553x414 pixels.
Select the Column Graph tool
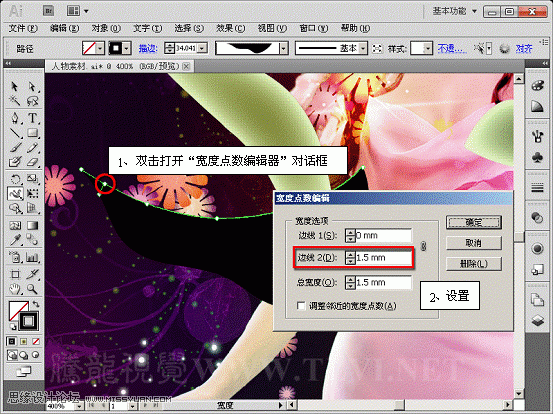[32, 257]
